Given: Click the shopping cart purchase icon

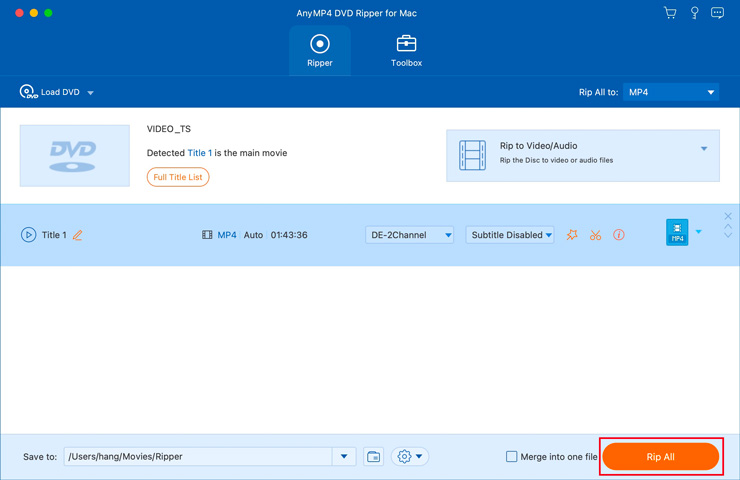Looking at the screenshot, I should [670, 13].
